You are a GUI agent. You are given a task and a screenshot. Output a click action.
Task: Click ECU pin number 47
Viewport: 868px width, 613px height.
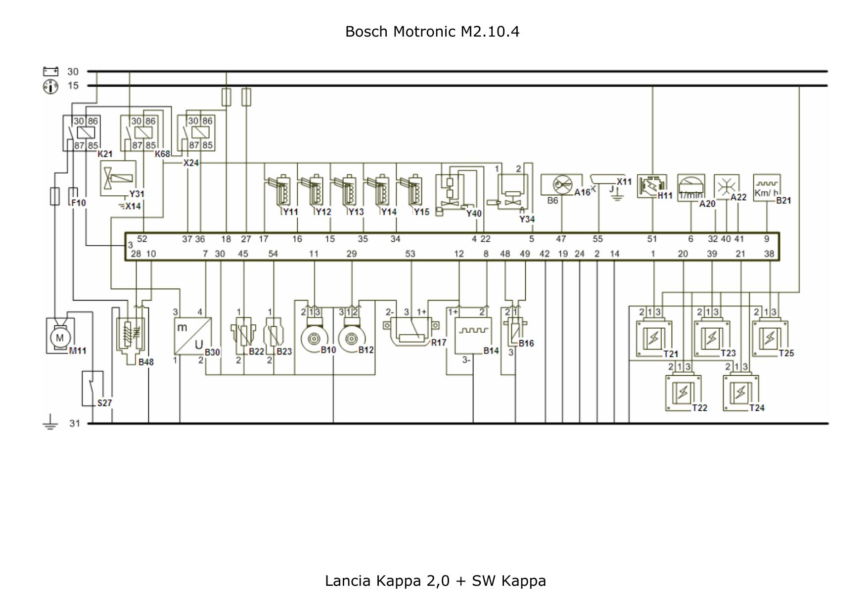[561, 239]
